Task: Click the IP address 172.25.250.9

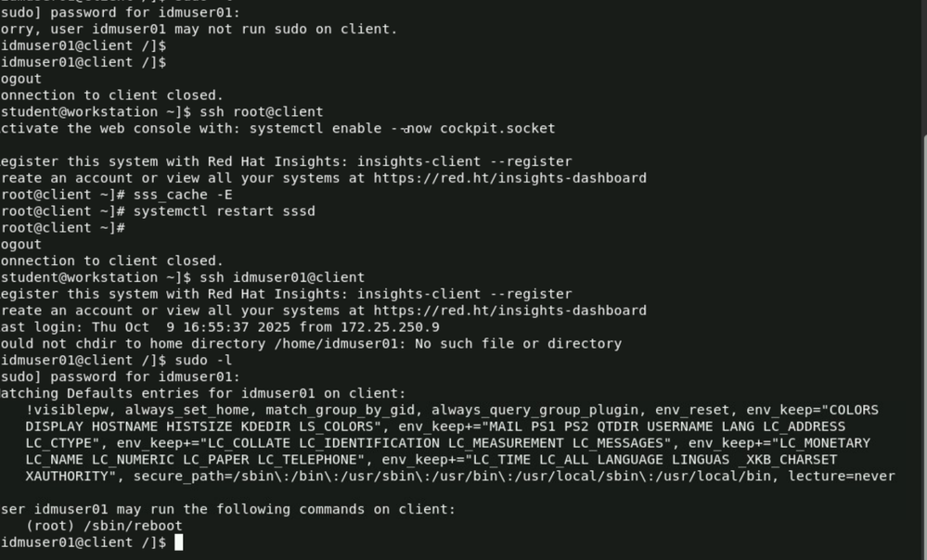Action: pyautogui.click(x=390, y=327)
